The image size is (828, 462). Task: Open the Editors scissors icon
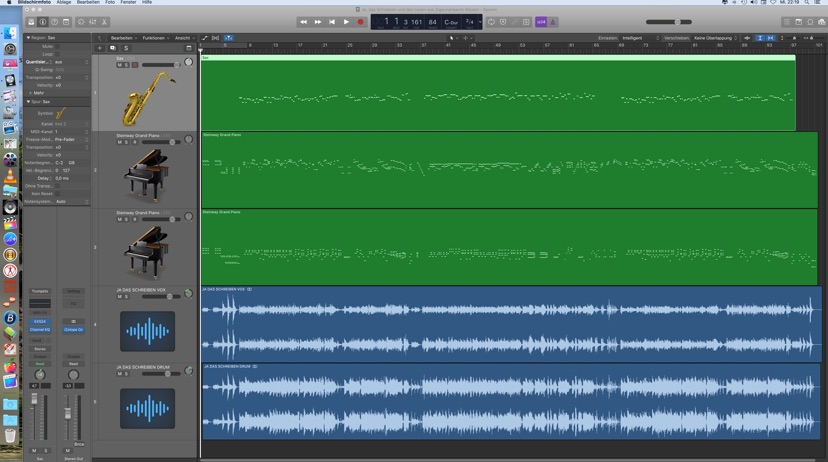[x=104, y=22]
